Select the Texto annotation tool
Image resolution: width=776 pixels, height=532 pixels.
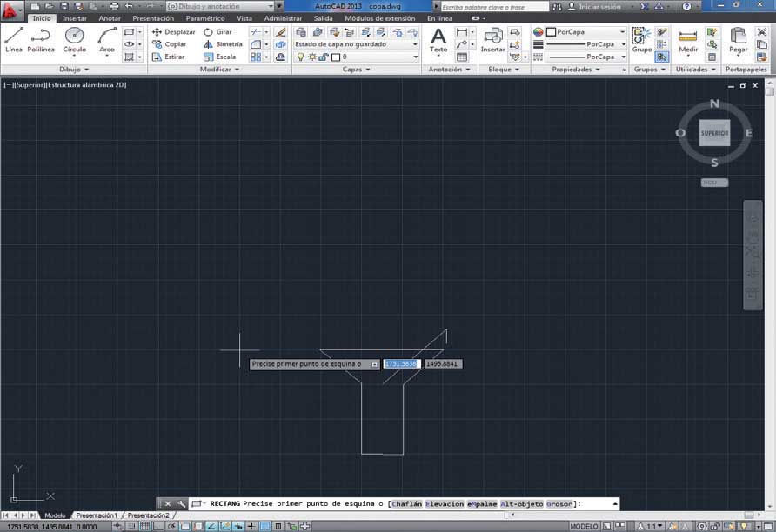pos(438,40)
